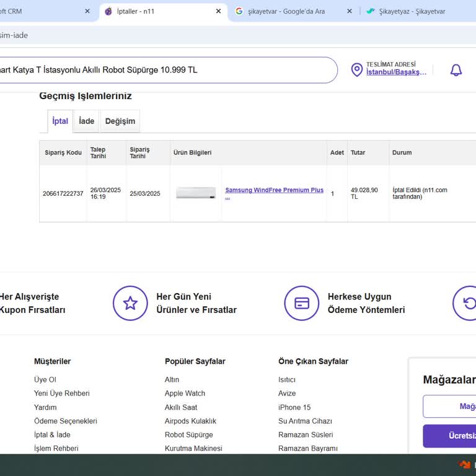Image resolution: width=476 pixels, height=476 pixels.
Task: Close the İptaller - n11 browser tab
Action: point(218,11)
